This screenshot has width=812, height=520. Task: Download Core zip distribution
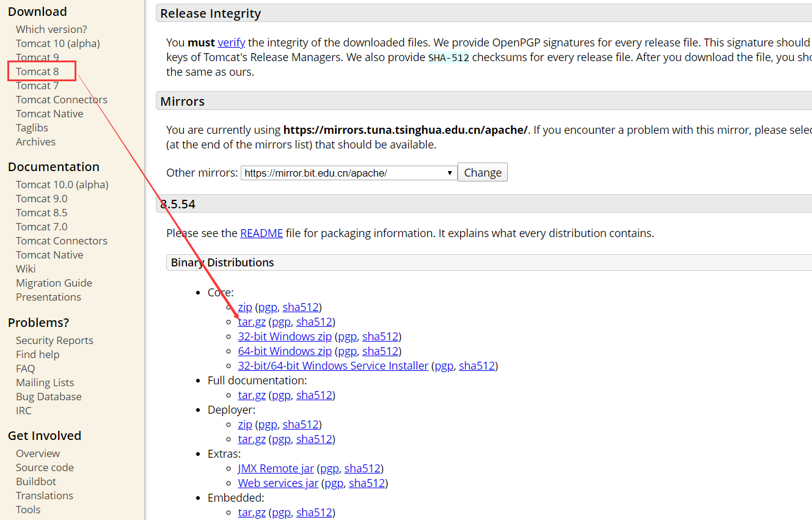pos(245,307)
